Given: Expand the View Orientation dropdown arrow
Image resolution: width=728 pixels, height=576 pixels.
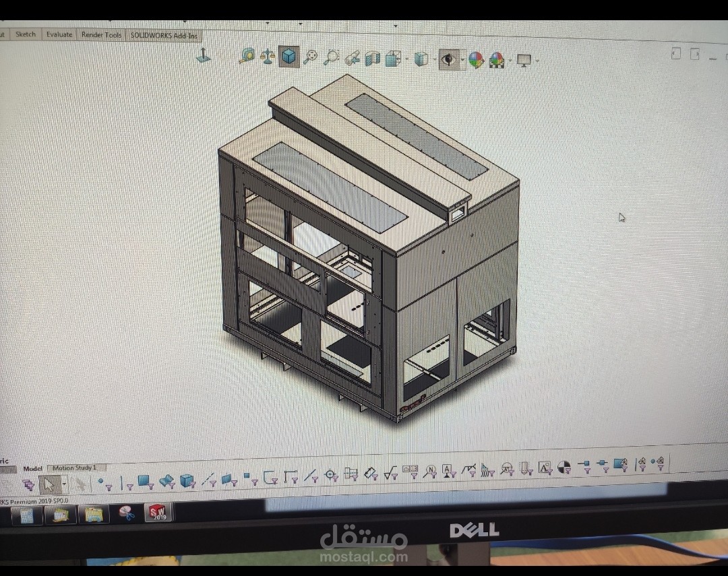Looking at the screenshot, I should (x=406, y=59).
